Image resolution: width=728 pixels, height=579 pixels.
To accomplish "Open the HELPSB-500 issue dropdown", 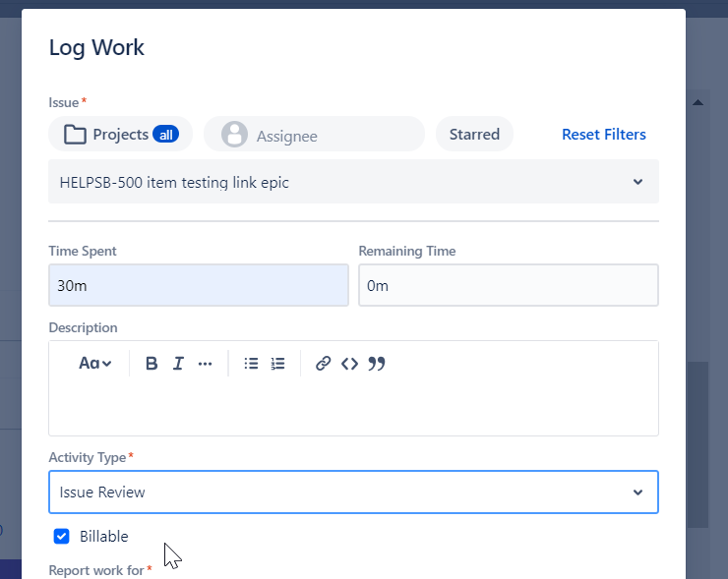I will (x=353, y=182).
